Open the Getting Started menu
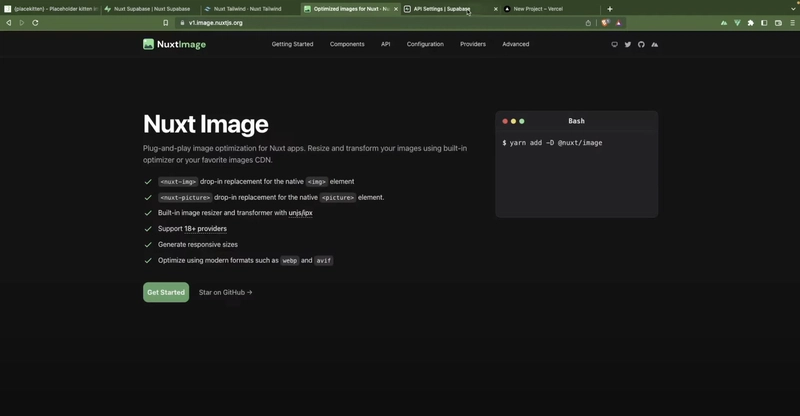 click(x=292, y=44)
